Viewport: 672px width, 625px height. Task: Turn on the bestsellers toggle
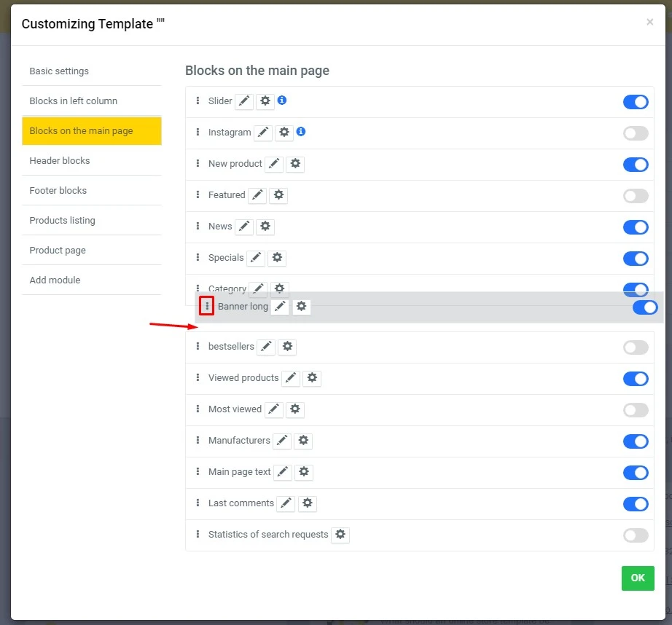(x=636, y=347)
